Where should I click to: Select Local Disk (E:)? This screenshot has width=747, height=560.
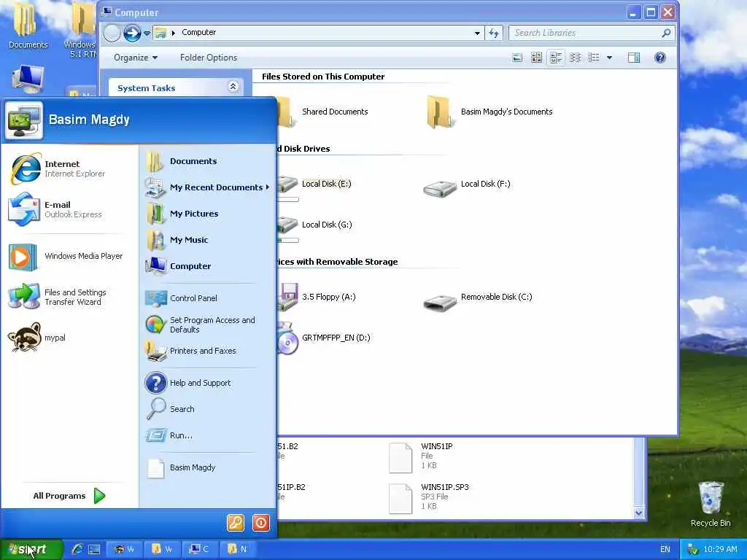(x=314, y=187)
